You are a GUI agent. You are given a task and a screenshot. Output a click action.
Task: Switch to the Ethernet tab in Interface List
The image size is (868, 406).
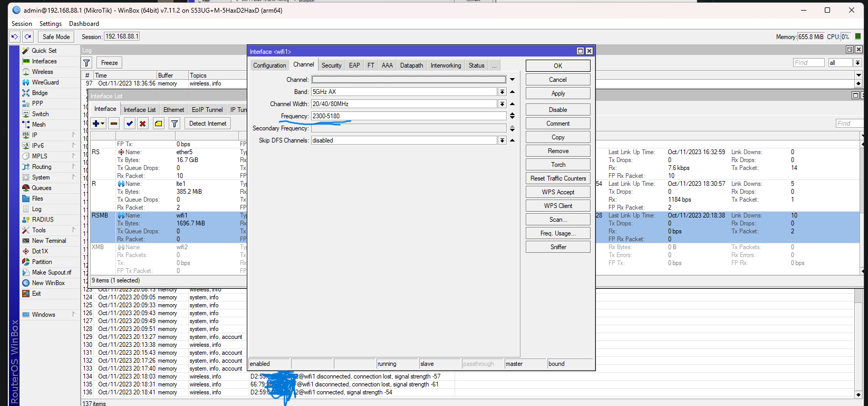tap(173, 110)
